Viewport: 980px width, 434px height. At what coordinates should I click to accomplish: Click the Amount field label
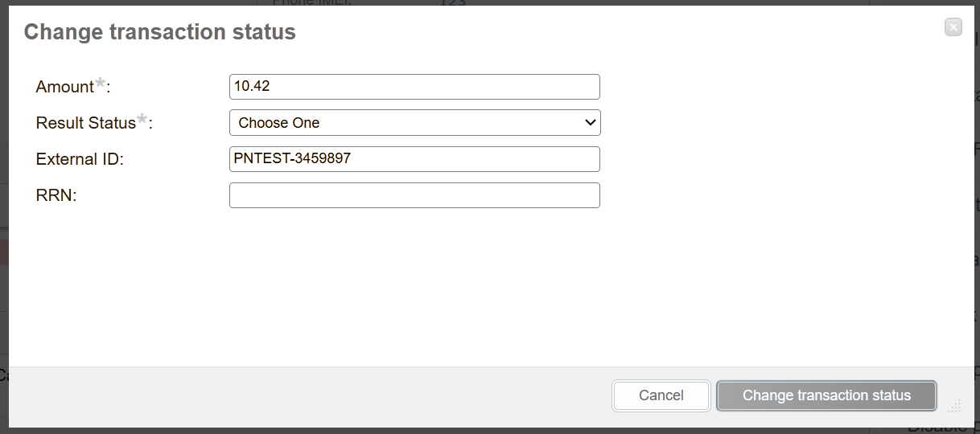(65, 87)
